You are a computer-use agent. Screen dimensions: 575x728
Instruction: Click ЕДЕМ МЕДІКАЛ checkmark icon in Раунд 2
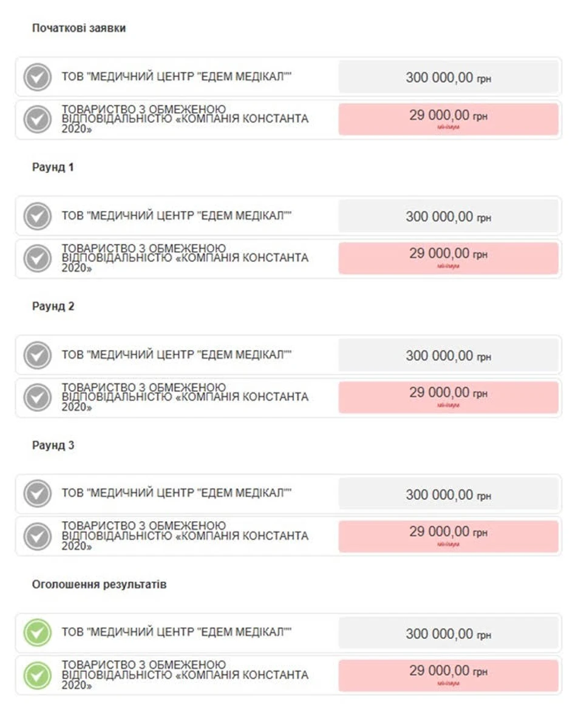pyautogui.click(x=37, y=356)
